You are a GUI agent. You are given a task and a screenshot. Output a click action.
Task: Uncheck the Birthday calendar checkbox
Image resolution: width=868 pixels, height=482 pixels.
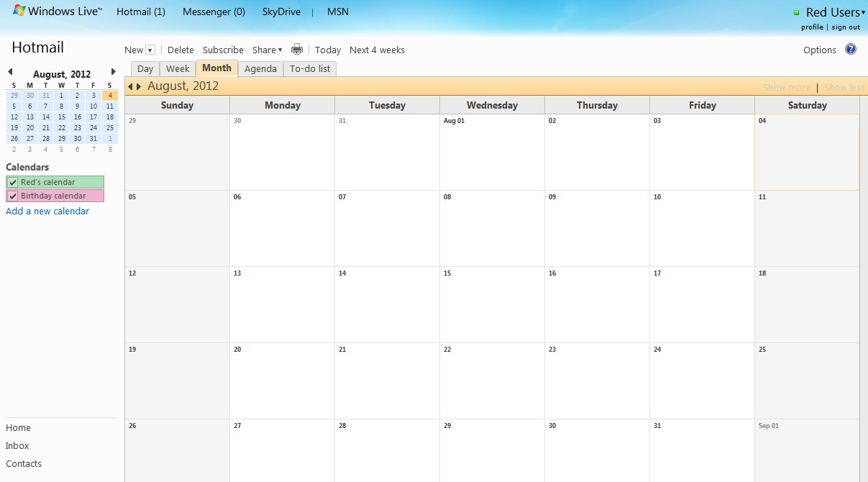coord(13,196)
